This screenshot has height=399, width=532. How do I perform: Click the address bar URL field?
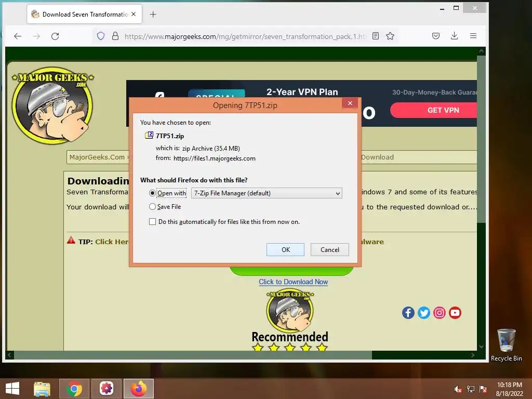245,36
